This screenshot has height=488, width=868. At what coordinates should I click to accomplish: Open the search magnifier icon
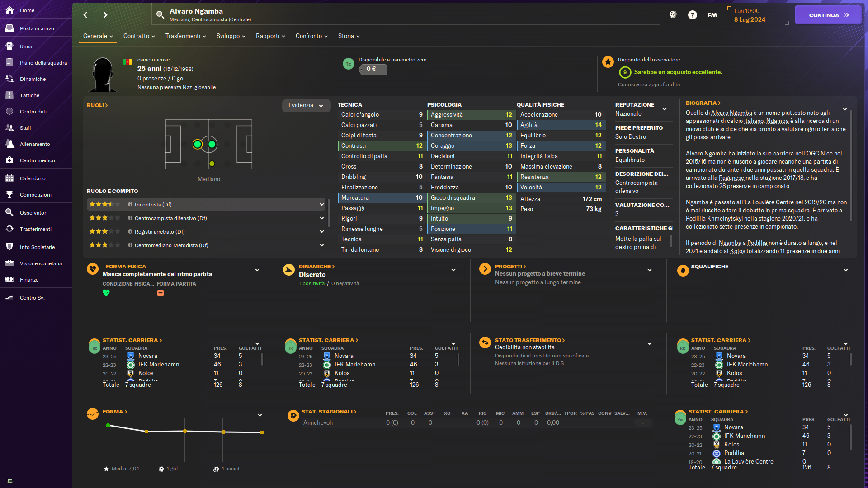160,15
